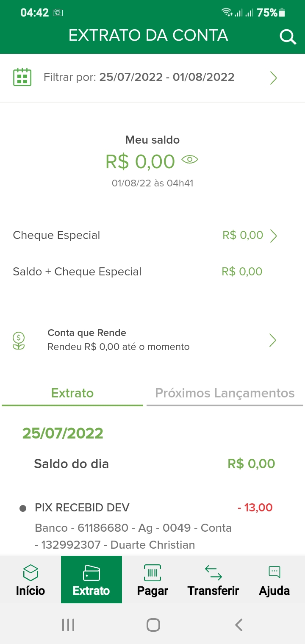Expand Conta que Rende chevron

point(273,340)
